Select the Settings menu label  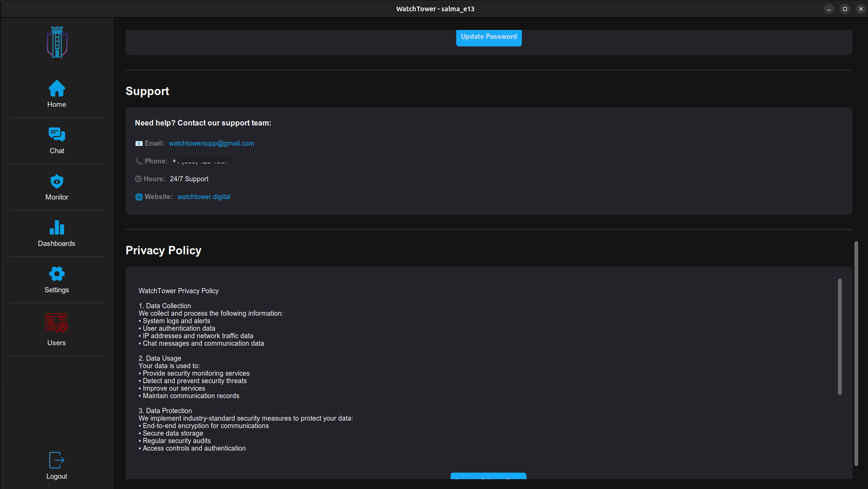57,290
